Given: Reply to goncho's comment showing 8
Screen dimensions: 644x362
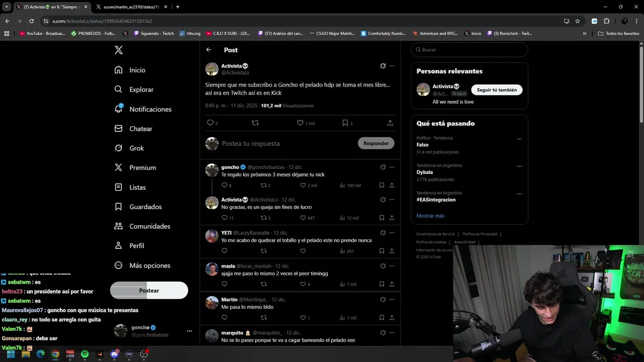Looking at the screenshot, I should pyautogui.click(x=226, y=186).
